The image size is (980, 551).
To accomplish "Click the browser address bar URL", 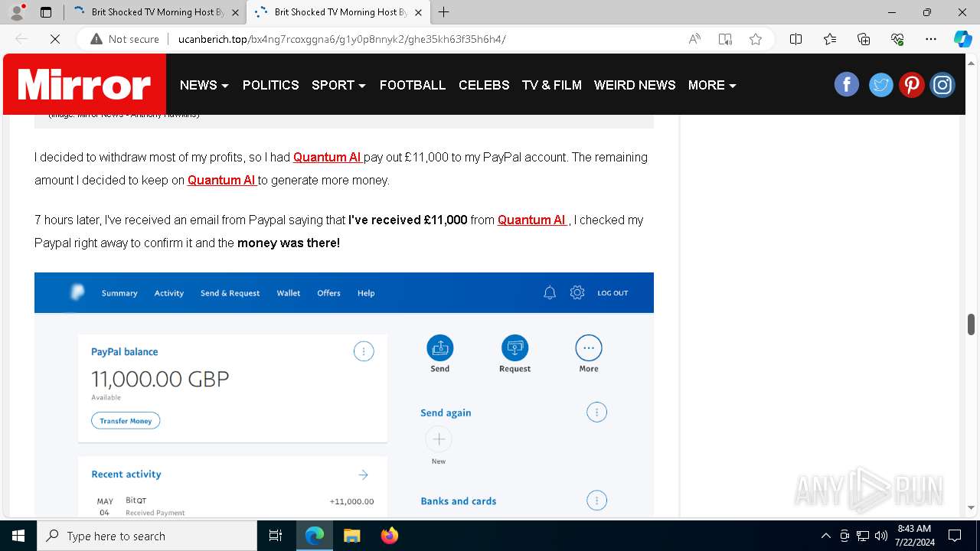I will click(341, 39).
